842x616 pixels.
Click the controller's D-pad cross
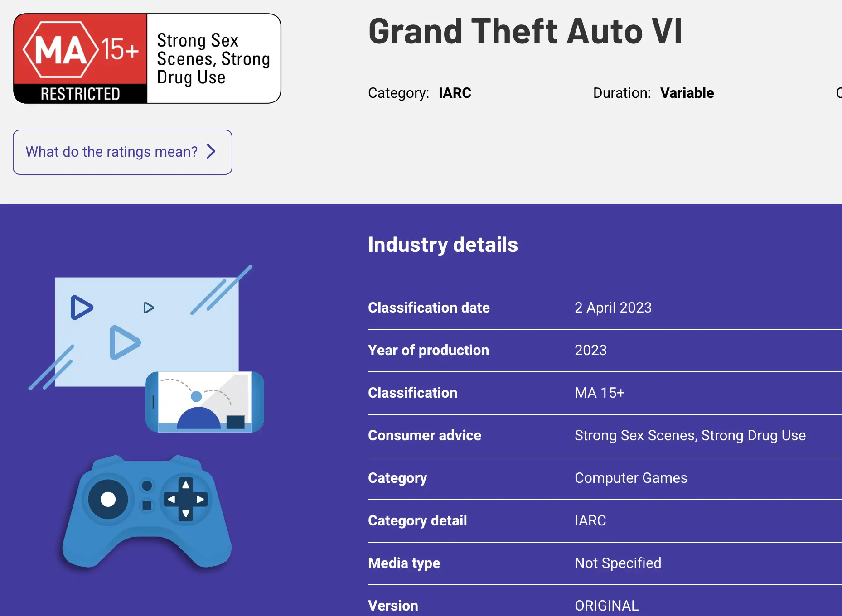185,499
